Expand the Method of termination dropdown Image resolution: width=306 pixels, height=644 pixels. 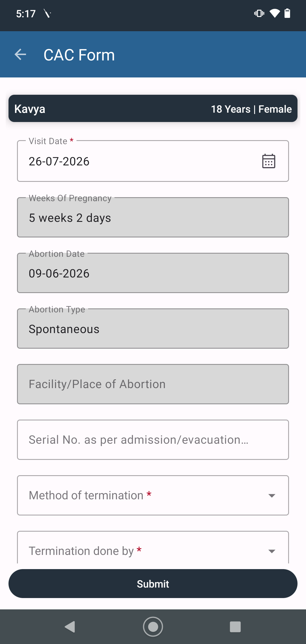(153, 495)
